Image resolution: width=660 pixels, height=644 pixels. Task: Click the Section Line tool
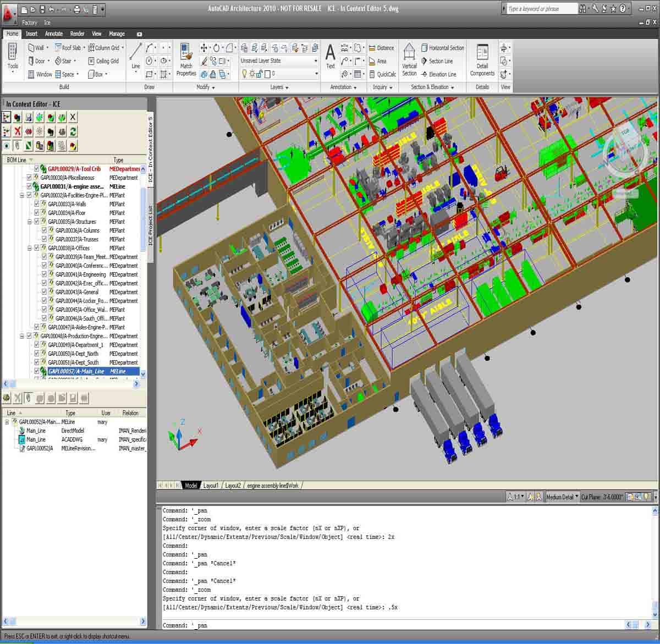coord(437,61)
